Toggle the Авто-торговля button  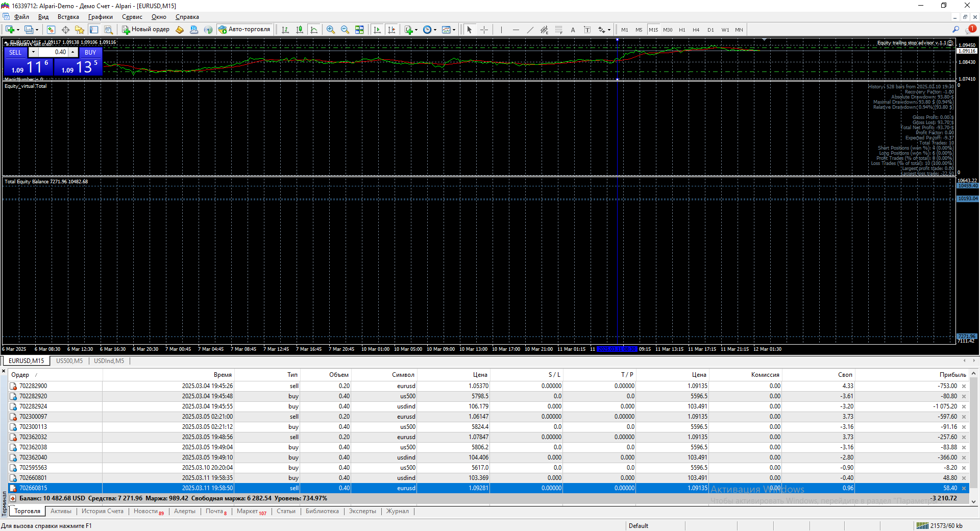[244, 30]
